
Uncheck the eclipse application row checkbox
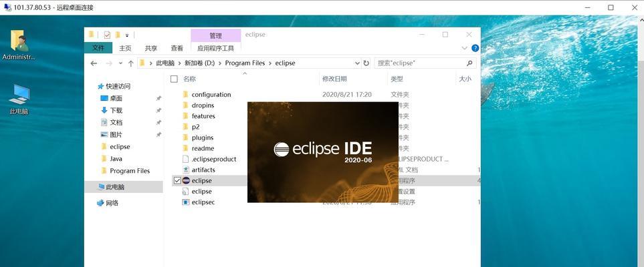pos(177,180)
